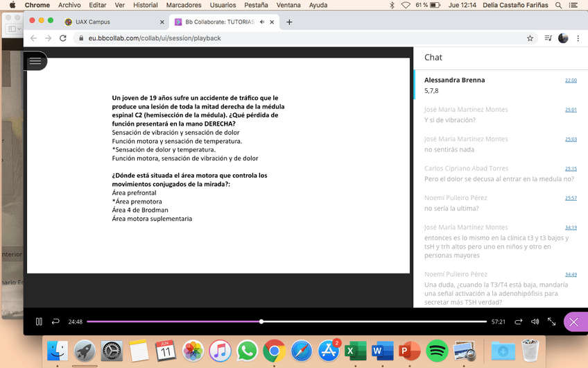Open the Marcadores menu in menu bar
Screen dimensions: 588x368
pyautogui.click(x=184, y=5)
